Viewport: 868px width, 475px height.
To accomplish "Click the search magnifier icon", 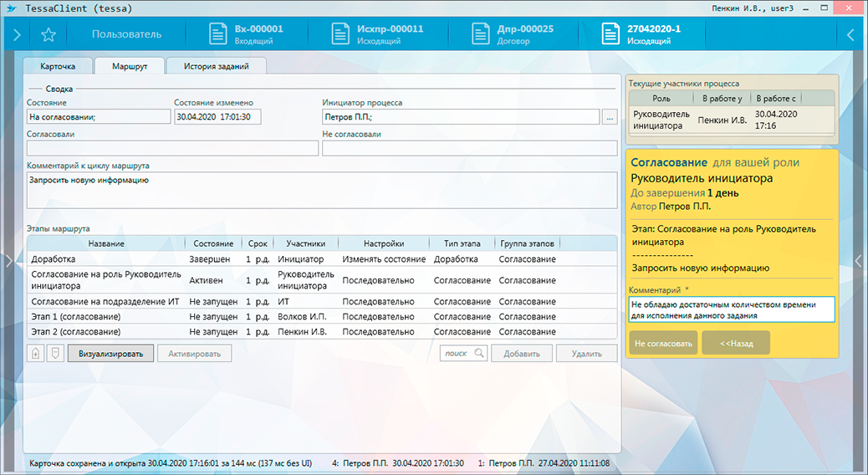I will point(479,354).
